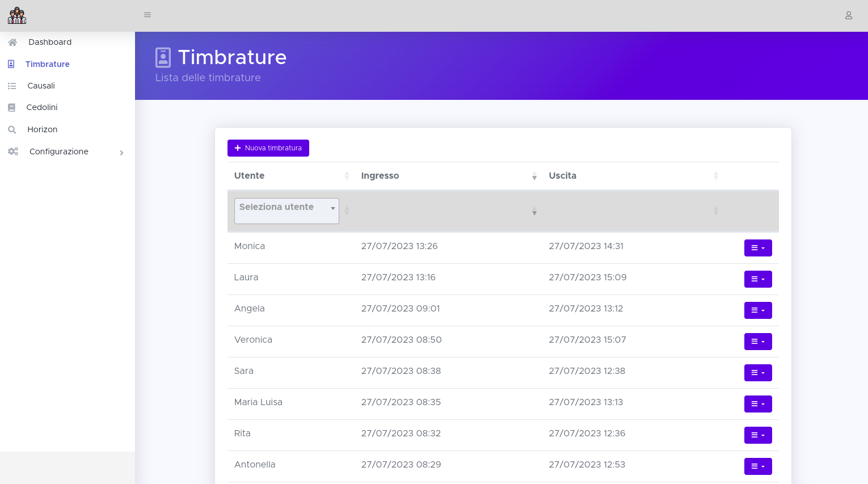Click the Nuova timbratura button
The image size is (868, 484).
click(268, 148)
